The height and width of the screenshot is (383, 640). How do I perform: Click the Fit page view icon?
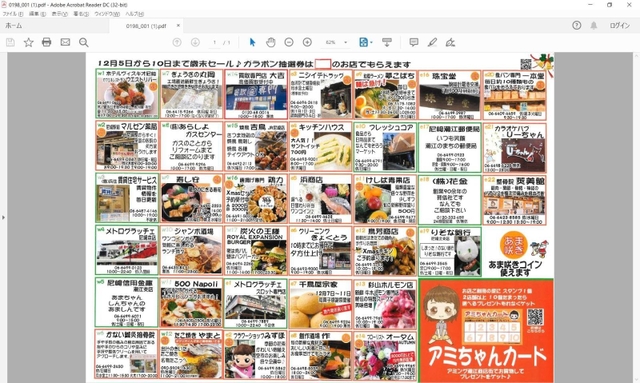[363, 42]
